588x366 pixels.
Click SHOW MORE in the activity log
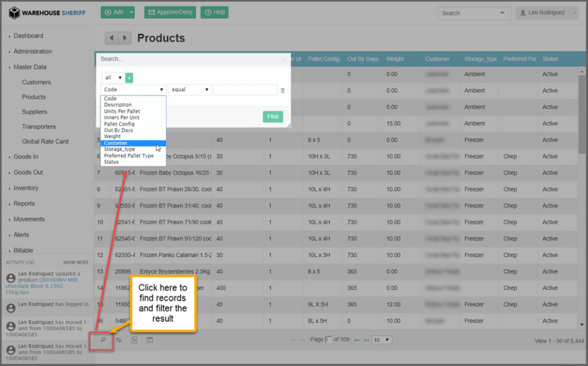click(x=76, y=263)
